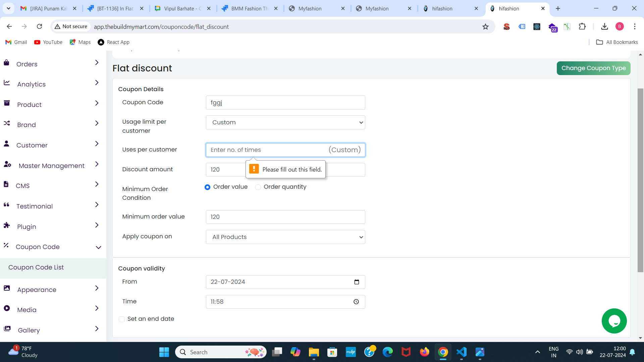
Task: Click the Gallery images icon
Action: point(7,329)
